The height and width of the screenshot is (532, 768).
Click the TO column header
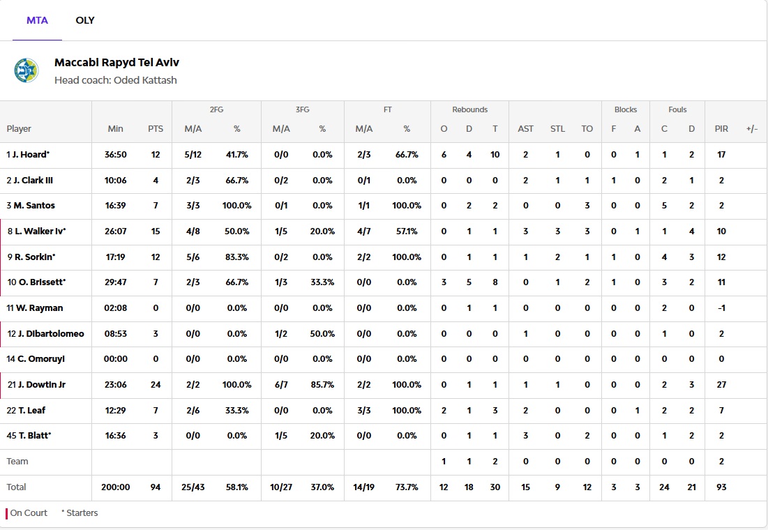click(587, 129)
